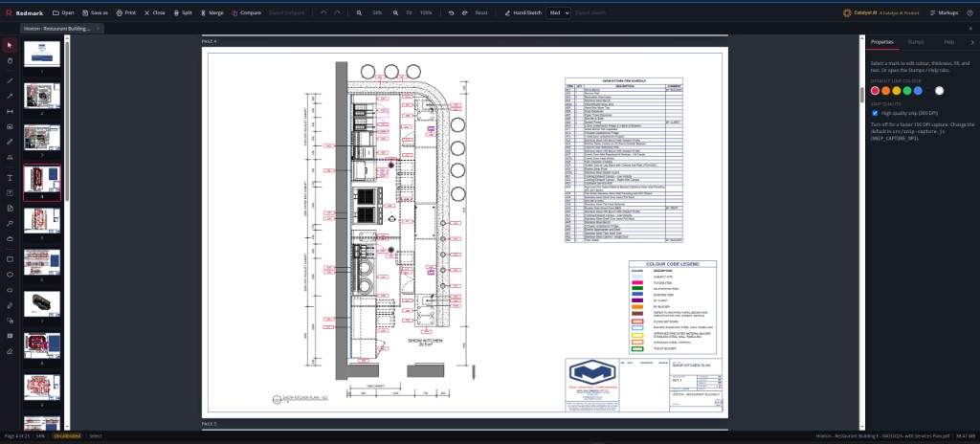980x444 pixels.
Task: Switch to the Stamps tab
Action: pos(916,42)
